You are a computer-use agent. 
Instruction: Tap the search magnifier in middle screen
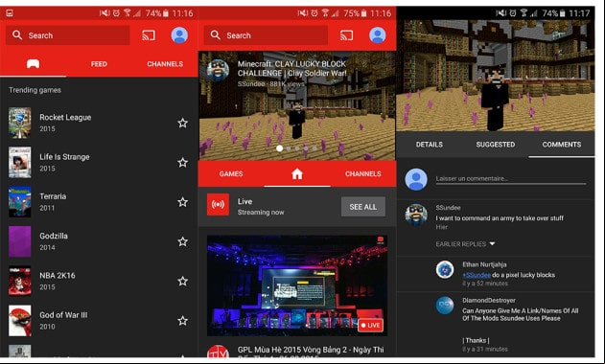click(x=216, y=35)
